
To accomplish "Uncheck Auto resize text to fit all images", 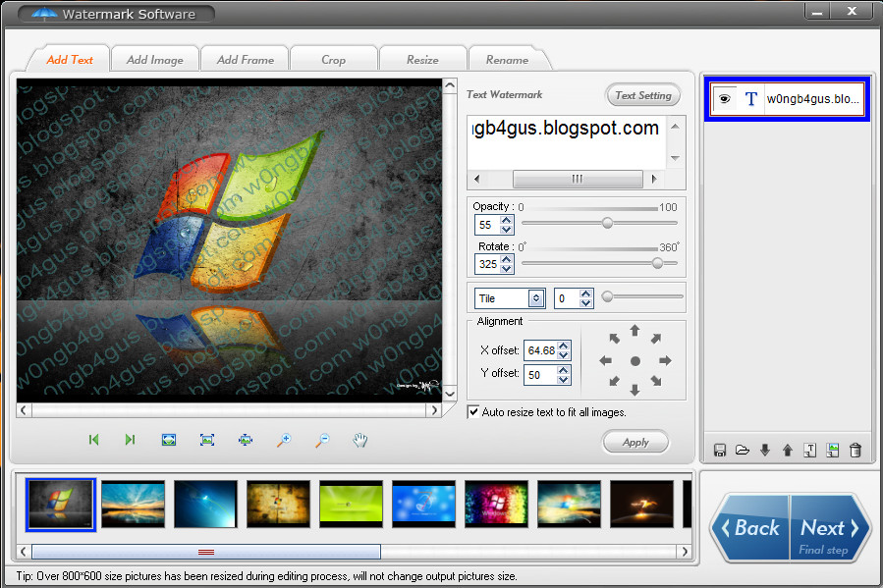I will (x=473, y=412).
